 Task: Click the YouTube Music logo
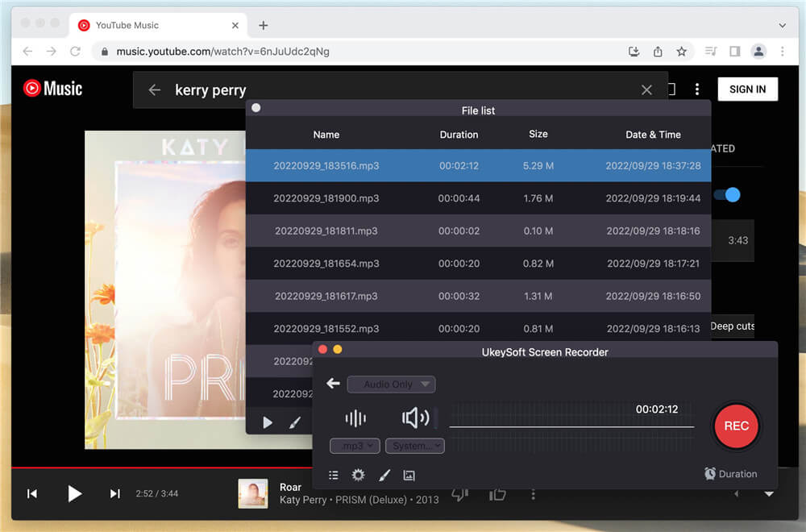pyautogui.click(x=52, y=89)
